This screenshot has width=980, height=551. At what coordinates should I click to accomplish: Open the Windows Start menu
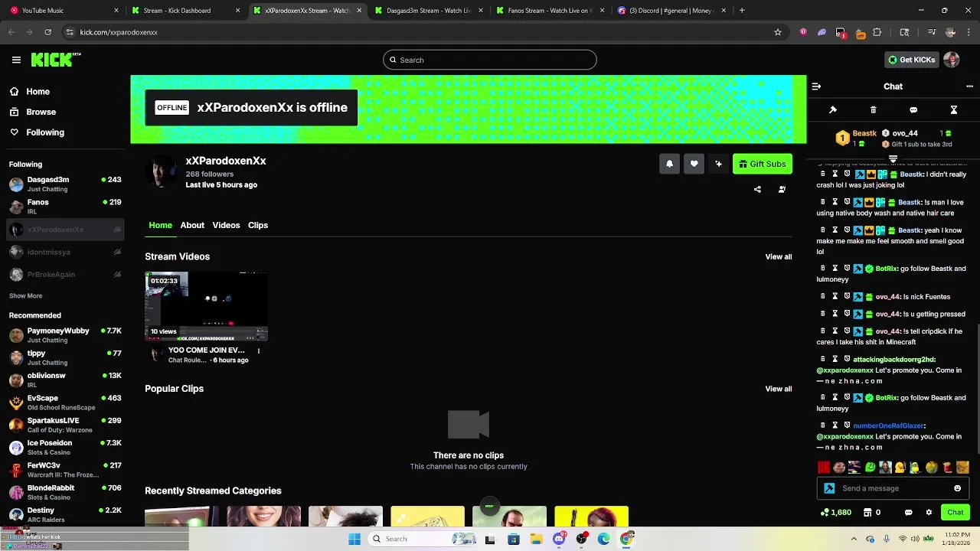[x=354, y=539]
